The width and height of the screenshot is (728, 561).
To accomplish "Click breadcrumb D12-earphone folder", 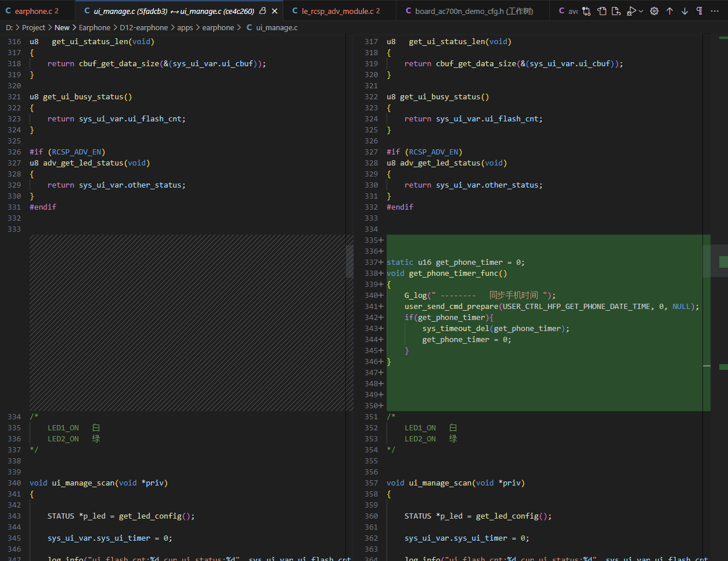I will (144, 27).
